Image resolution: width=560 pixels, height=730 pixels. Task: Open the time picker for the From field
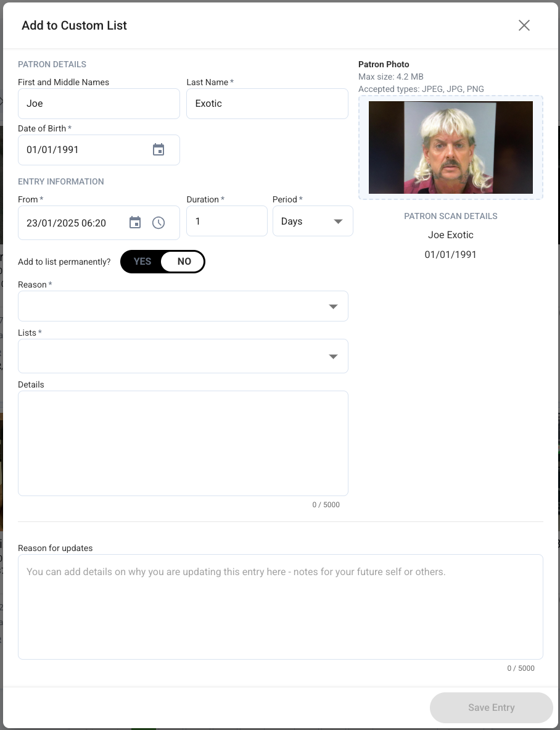[159, 222]
